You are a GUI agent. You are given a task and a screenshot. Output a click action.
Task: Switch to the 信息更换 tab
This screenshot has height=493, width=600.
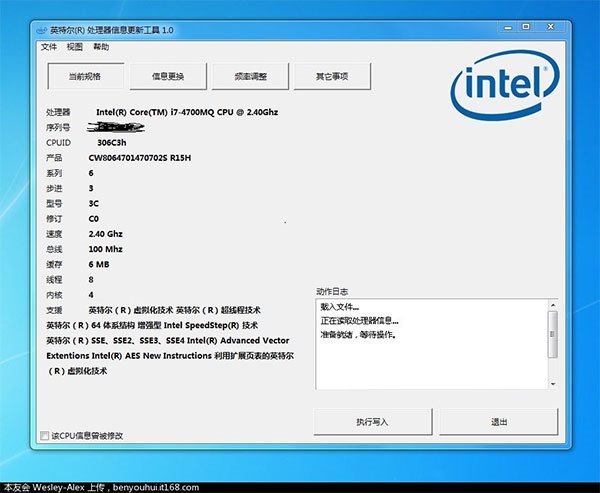coord(168,76)
